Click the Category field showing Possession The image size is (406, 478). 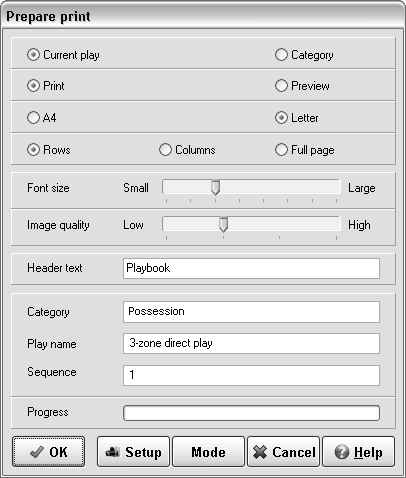click(251, 312)
